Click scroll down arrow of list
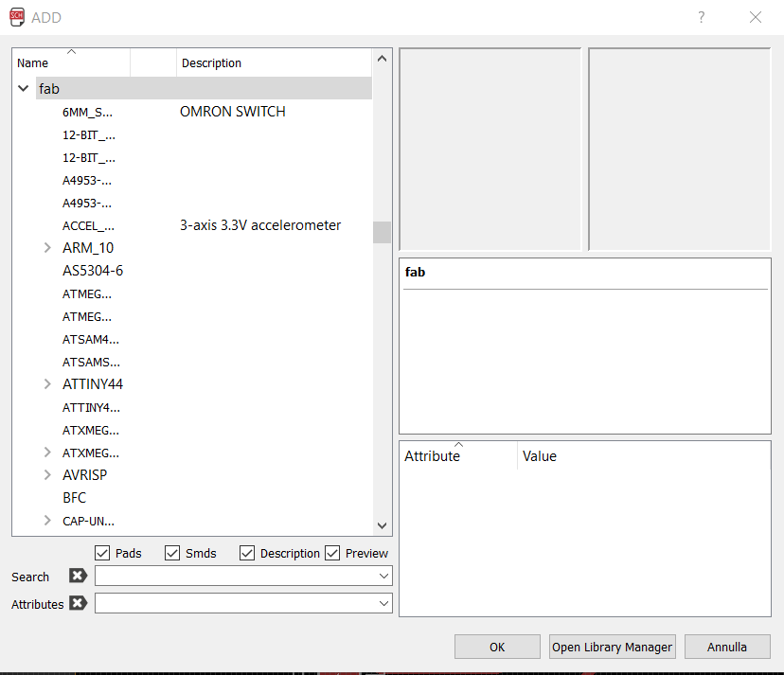Viewport: 784px width, 675px height. pos(382,525)
